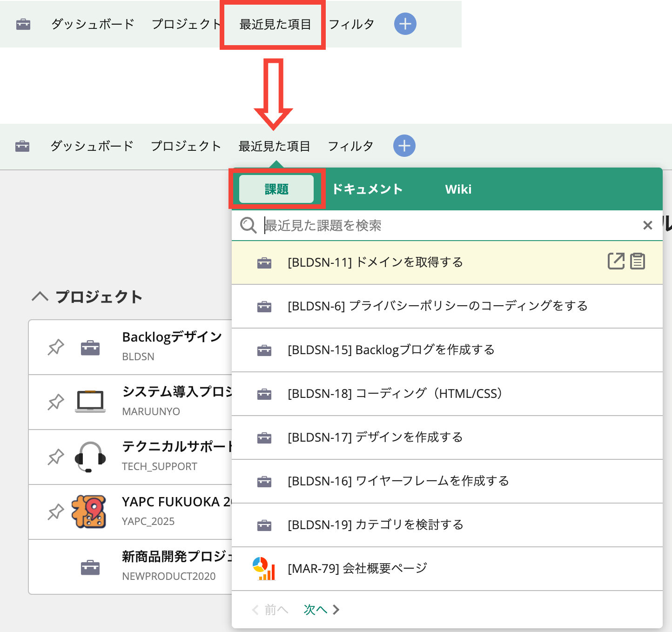Click the laptop icon of MARUUNYO project

[x=90, y=402]
